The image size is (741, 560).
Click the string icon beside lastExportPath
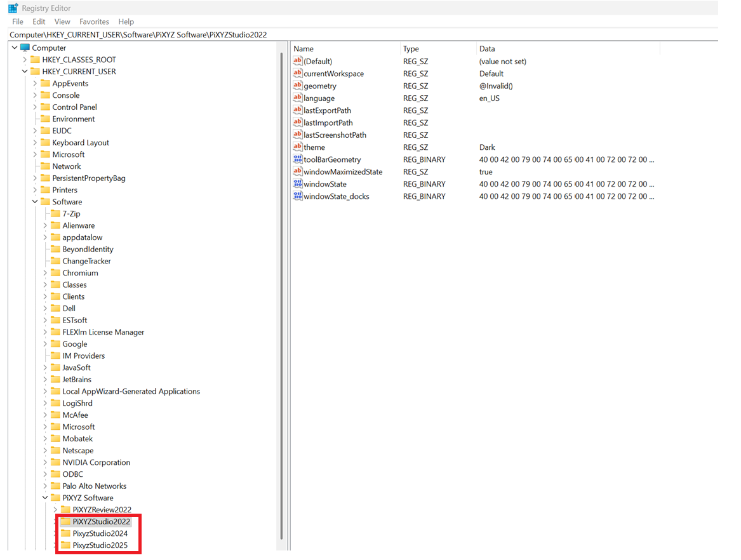pos(297,110)
